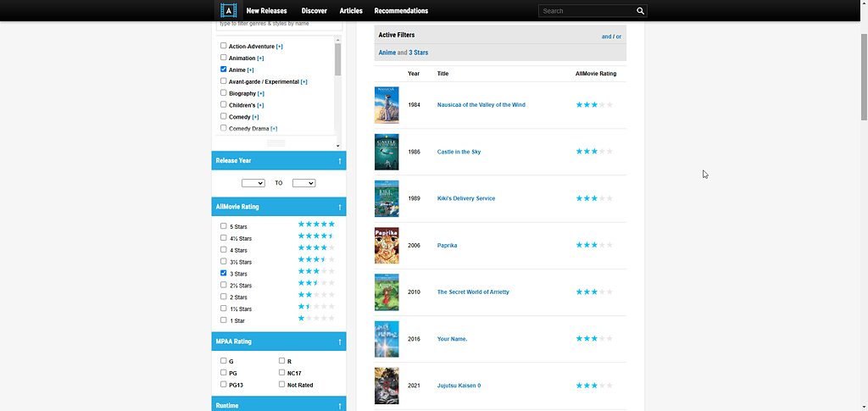Image resolution: width=868 pixels, height=411 pixels.
Task: Click the search magnifier icon
Action: (x=641, y=11)
